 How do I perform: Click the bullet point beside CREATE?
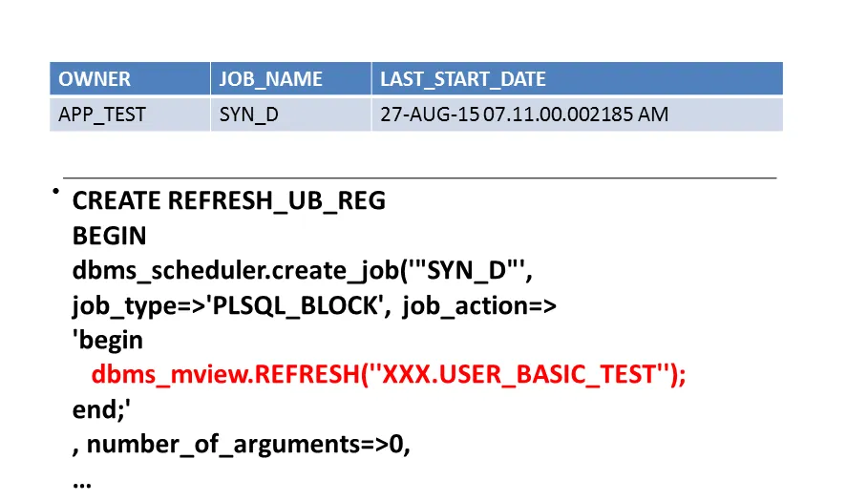tap(56, 194)
